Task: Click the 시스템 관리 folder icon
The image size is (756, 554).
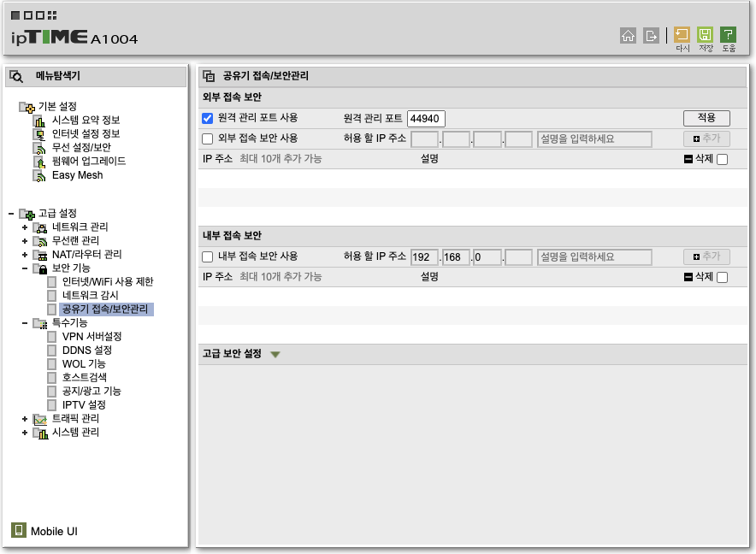Action: pos(40,433)
